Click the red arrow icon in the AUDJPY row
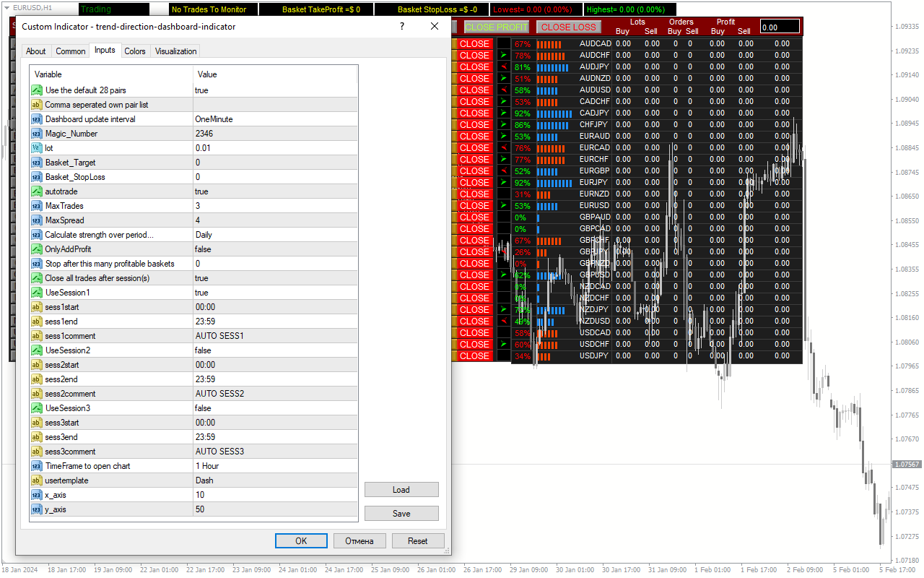Image resolution: width=924 pixels, height=578 pixels. (503, 66)
